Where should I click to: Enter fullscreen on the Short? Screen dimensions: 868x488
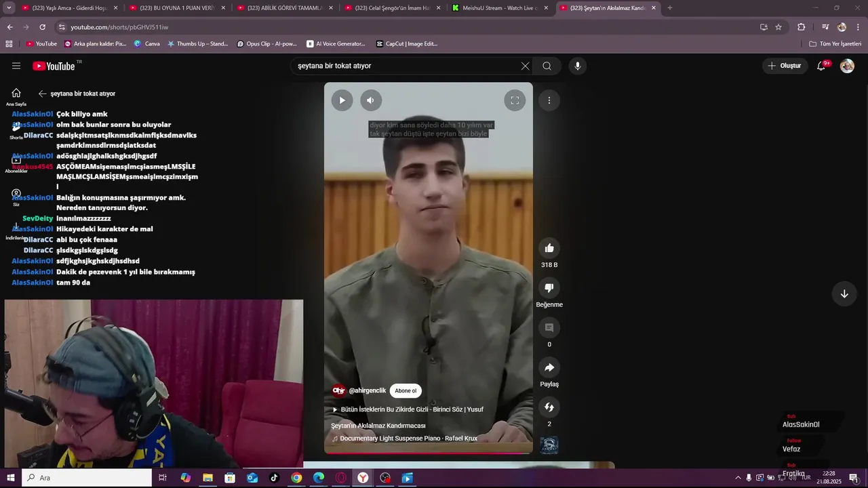[x=515, y=100]
